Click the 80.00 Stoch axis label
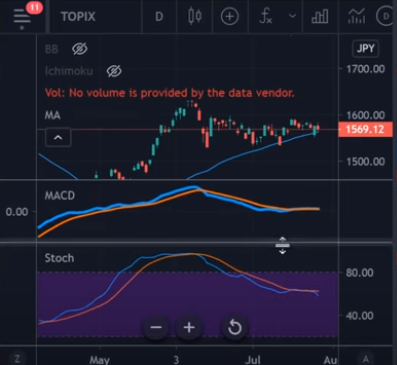This screenshot has width=397, height=365. (359, 273)
